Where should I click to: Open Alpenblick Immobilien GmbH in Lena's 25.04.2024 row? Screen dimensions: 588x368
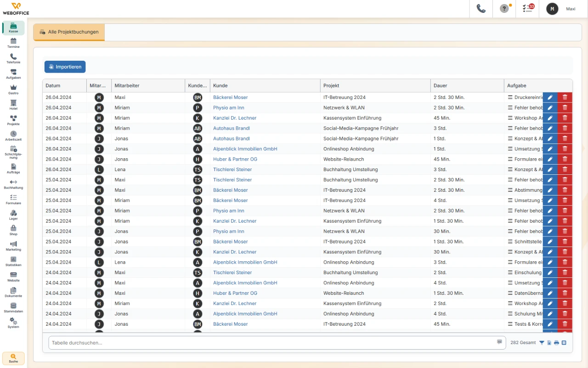pos(245,262)
